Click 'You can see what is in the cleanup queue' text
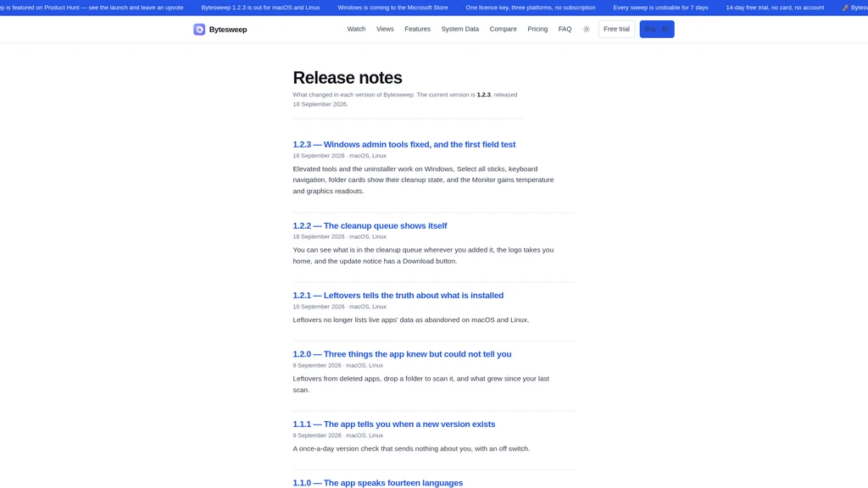This screenshot has width=868, height=488. [x=424, y=256]
